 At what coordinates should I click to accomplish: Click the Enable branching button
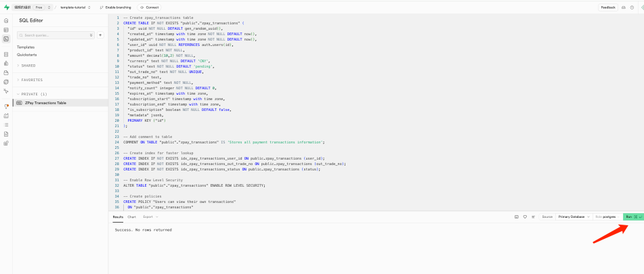(116, 7)
